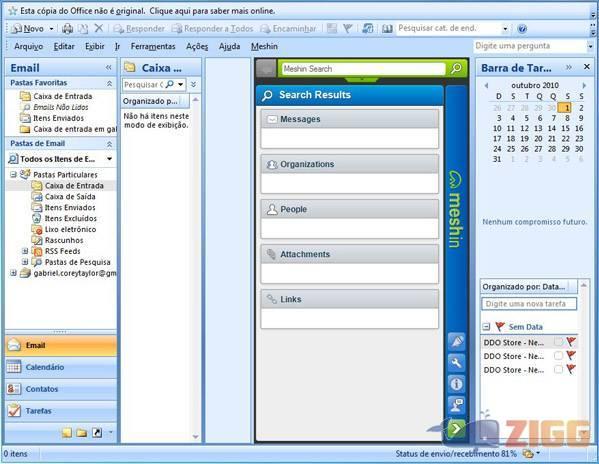Switch to the Calendário pane

click(x=61, y=367)
